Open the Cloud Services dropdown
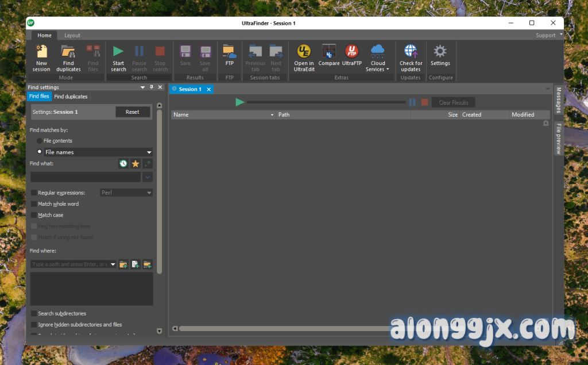588x365 pixels. (377, 57)
